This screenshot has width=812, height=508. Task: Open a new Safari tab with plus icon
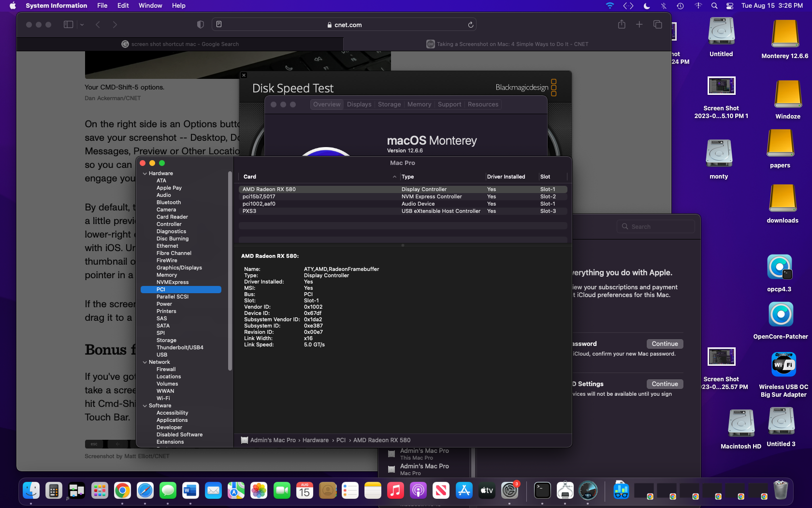click(639, 25)
